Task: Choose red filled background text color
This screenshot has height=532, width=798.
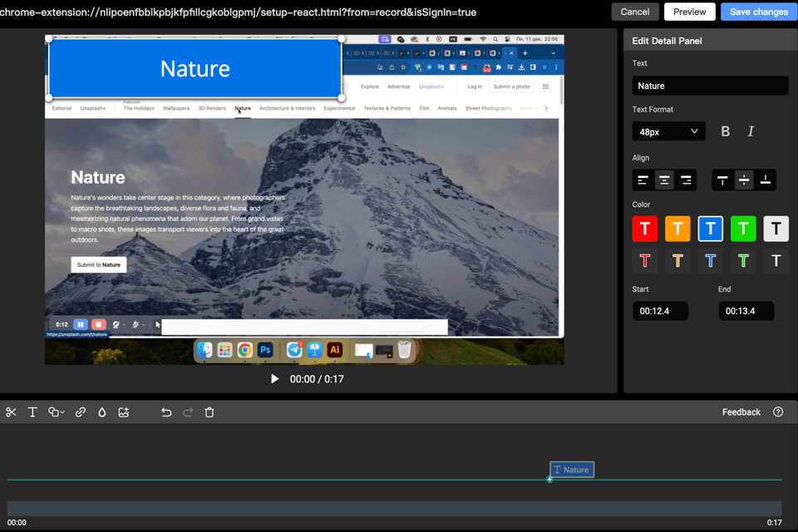Action: (x=645, y=228)
